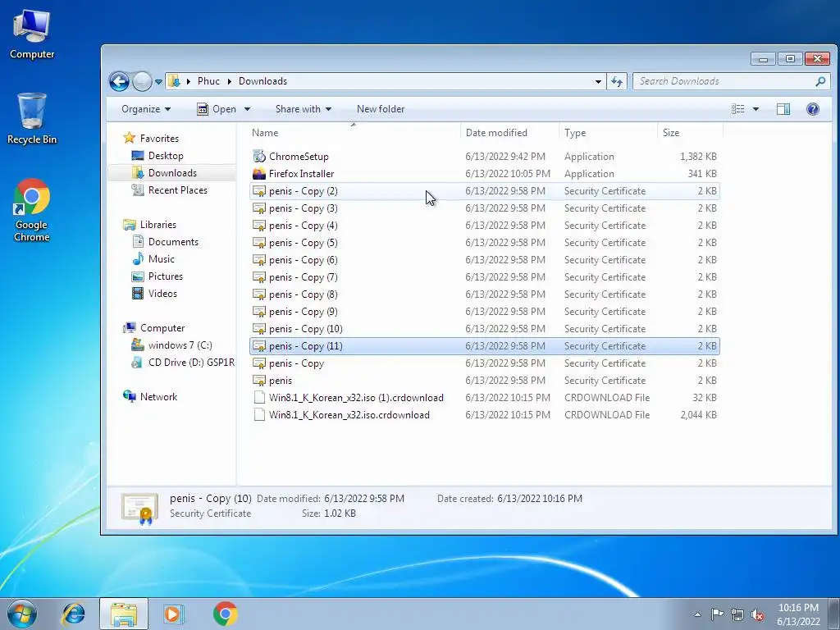Select the Copy (7) certificate file

tap(484, 277)
